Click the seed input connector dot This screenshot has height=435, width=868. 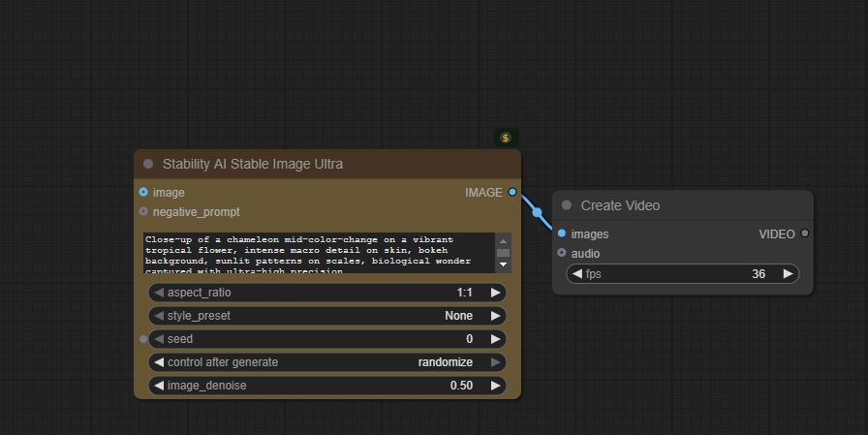click(143, 339)
